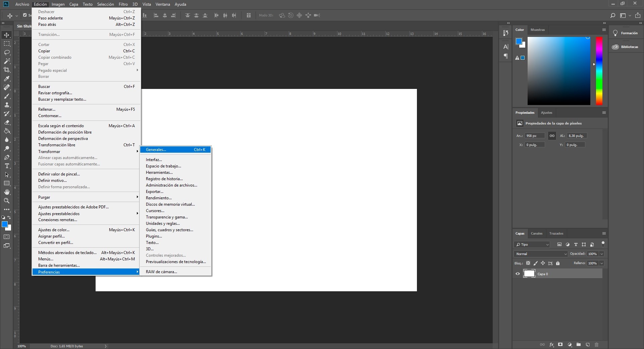644x349 pixels.
Task: Click the vertical hue spectrum slider
Action: pyautogui.click(x=599, y=71)
